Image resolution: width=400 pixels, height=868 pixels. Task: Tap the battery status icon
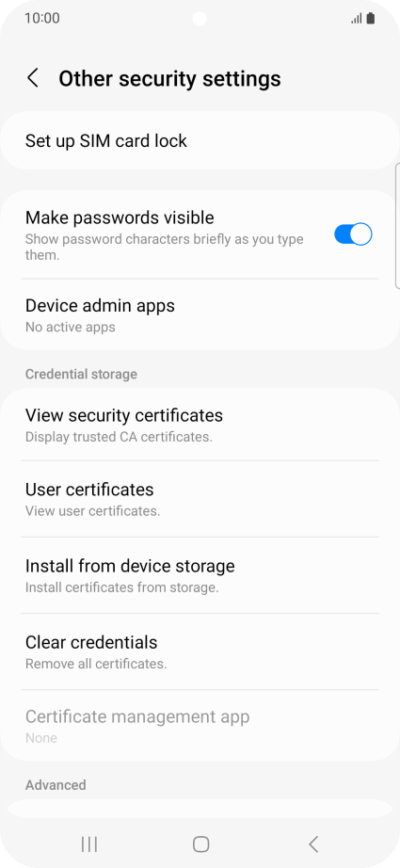[371, 18]
